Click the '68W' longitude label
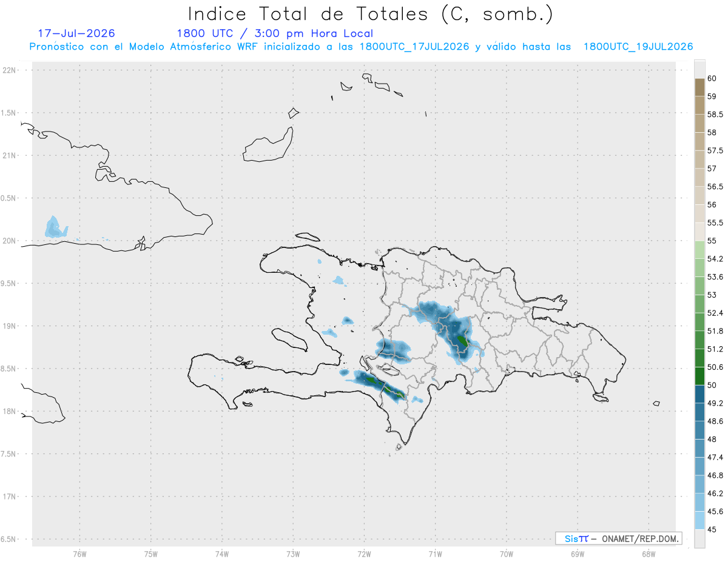The width and height of the screenshot is (728, 562). 649,553
